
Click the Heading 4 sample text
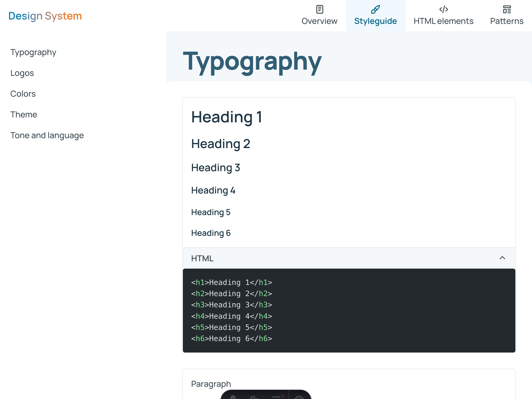tap(213, 190)
